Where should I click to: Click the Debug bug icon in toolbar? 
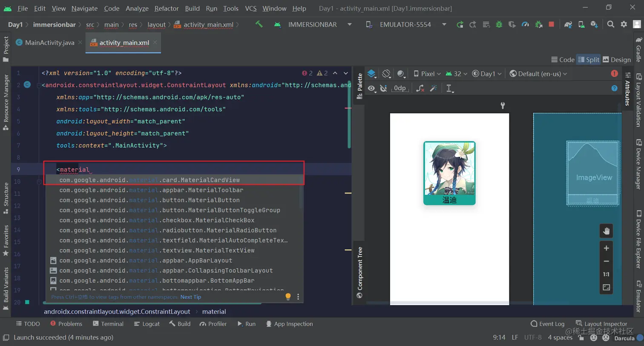click(x=499, y=25)
